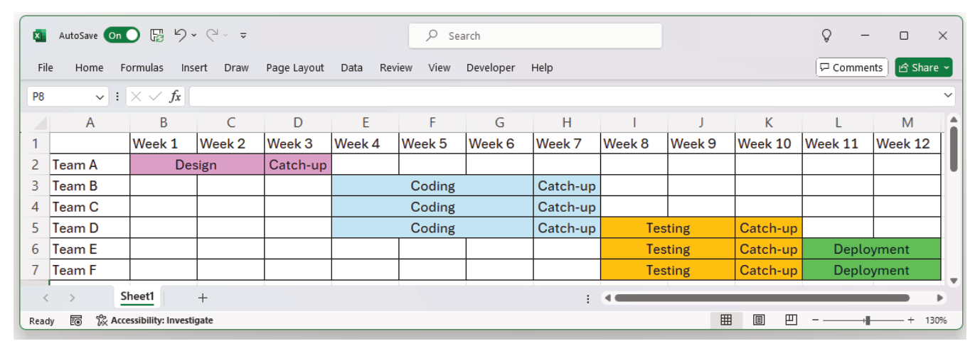Go to next sheet arrow
Screen dimensions: 980x351
click(x=72, y=298)
